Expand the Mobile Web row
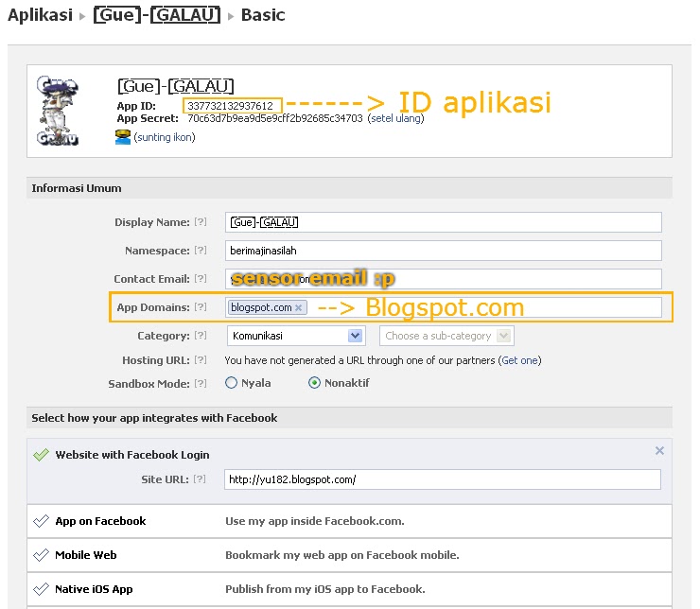 [x=350, y=555]
